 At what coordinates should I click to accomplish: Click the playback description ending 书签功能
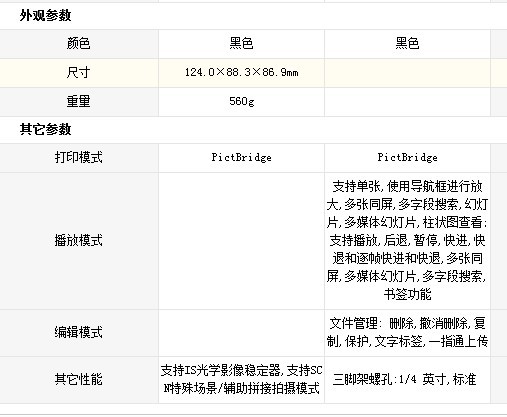coord(407,240)
